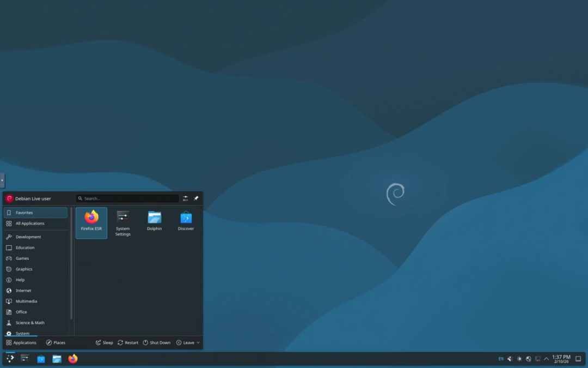This screenshot has width=588, height=368.
Task: Select the System category
Action: pos(35,333)
